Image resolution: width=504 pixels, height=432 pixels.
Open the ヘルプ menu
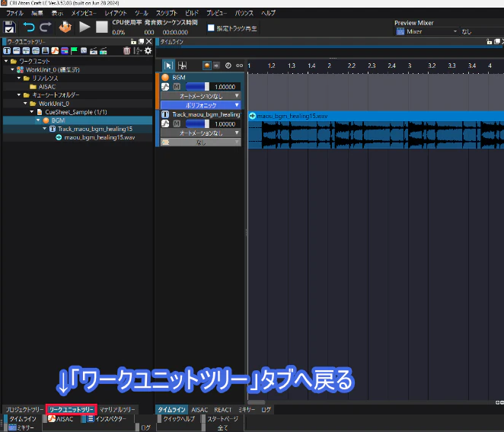[x=268, y=13]
